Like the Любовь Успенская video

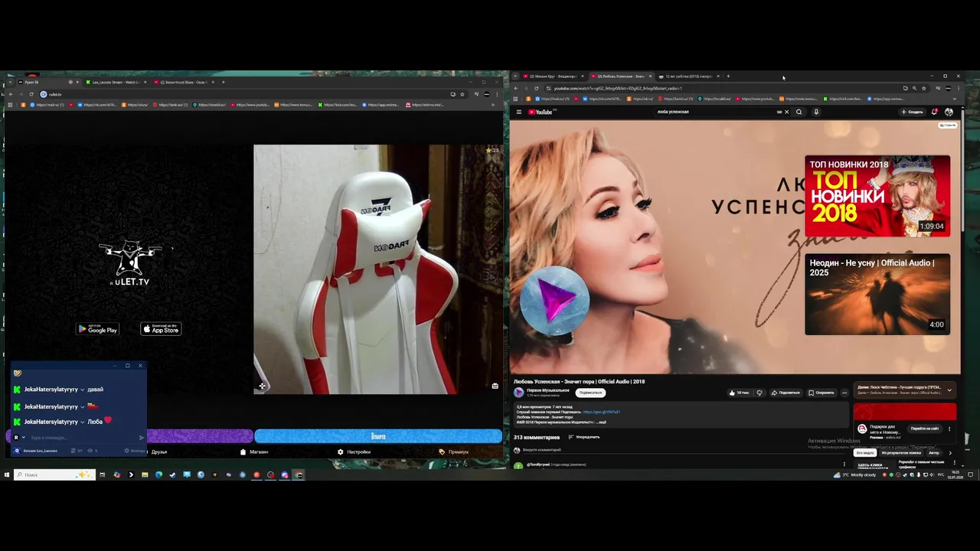click(x=739, y=393)
